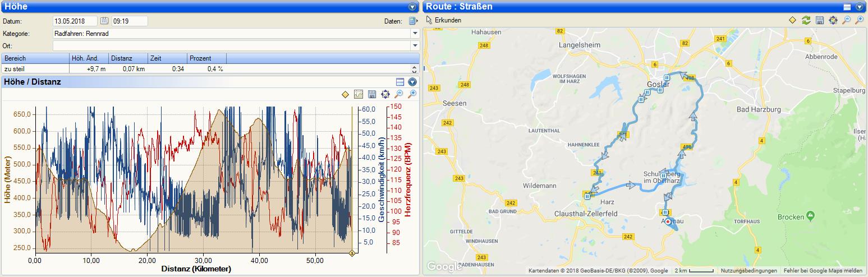Viewport: 868px width, 277px height.
Task: Open the Ort dropdown list
Action: tap(415, 45)
